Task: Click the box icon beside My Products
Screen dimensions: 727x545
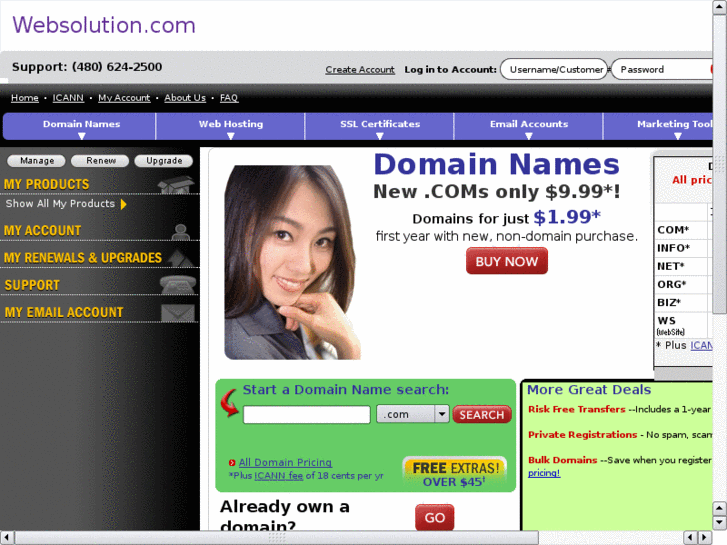Action: (176, 184)
